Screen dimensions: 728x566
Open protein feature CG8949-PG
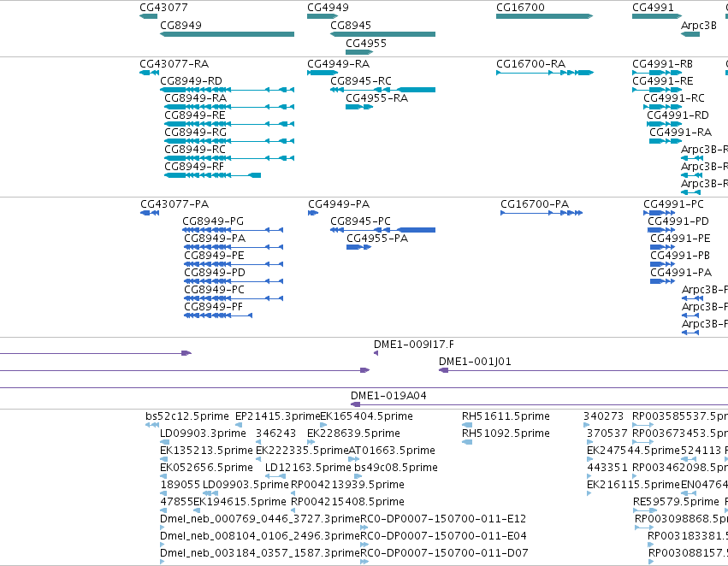click(x=213, y=221)
